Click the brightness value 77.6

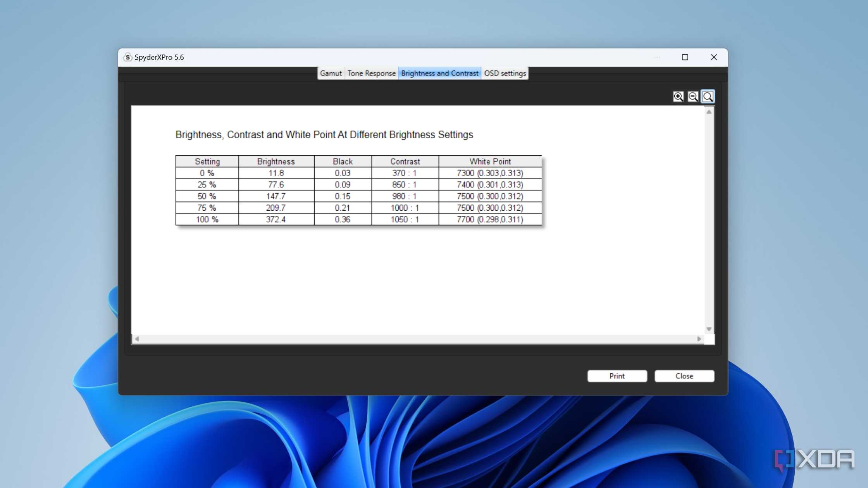(276, 185)
